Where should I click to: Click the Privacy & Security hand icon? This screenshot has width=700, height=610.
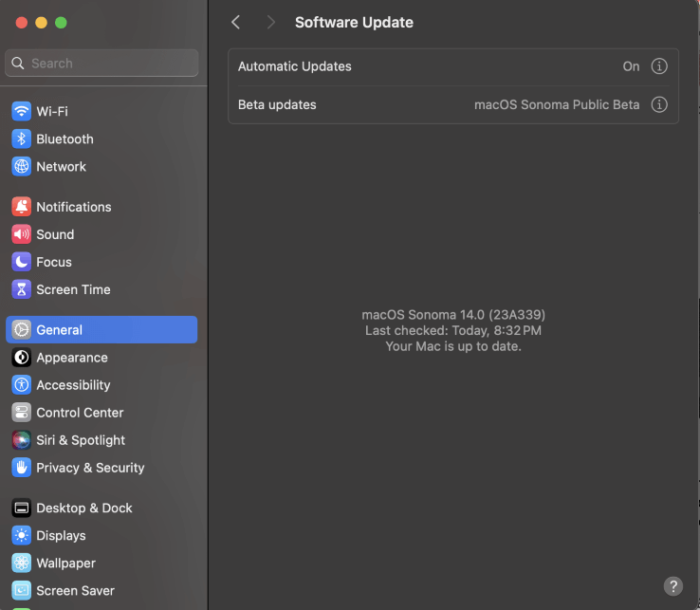click(x=22, y=468)
